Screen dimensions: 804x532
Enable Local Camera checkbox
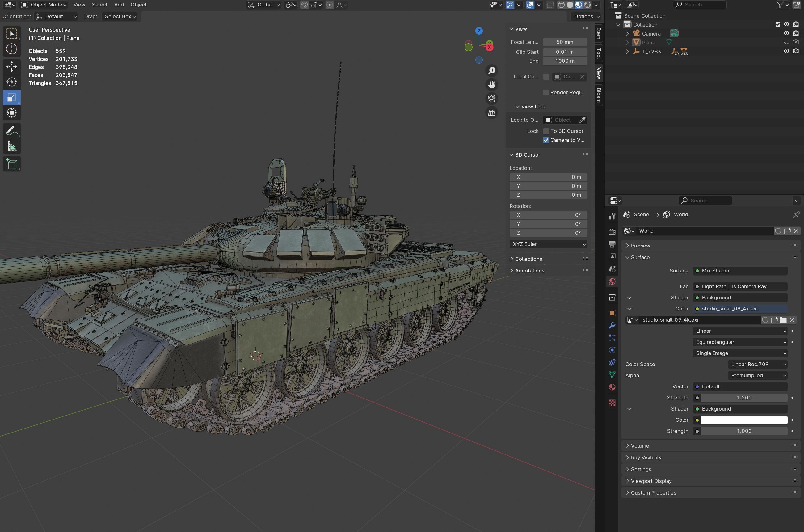click(546, 77)
